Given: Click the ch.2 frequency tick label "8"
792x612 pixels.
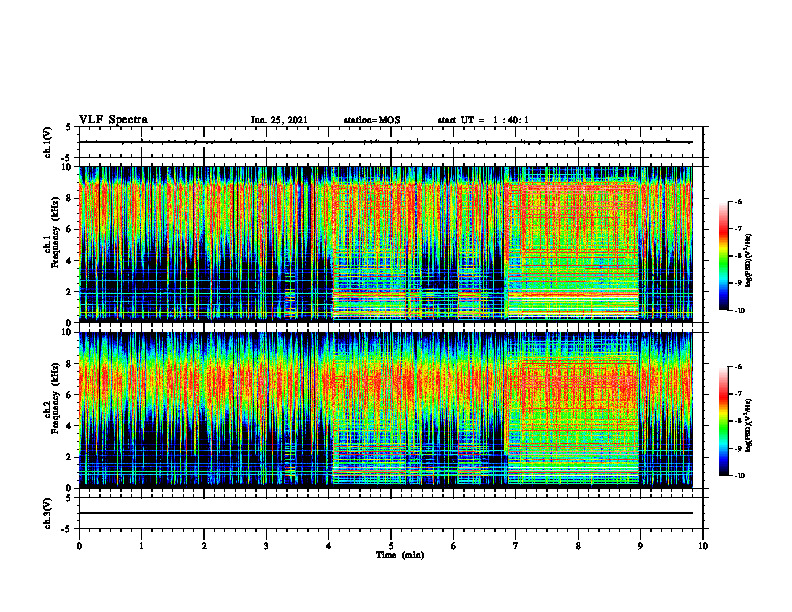Looking at the screenshot, I should click(x=69, y=364).
